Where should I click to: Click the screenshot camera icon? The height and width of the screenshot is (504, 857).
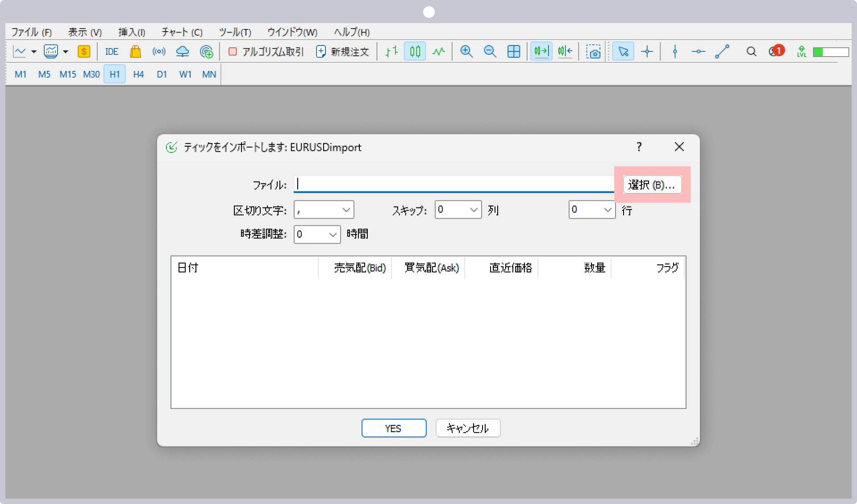[x=593, y=52]
